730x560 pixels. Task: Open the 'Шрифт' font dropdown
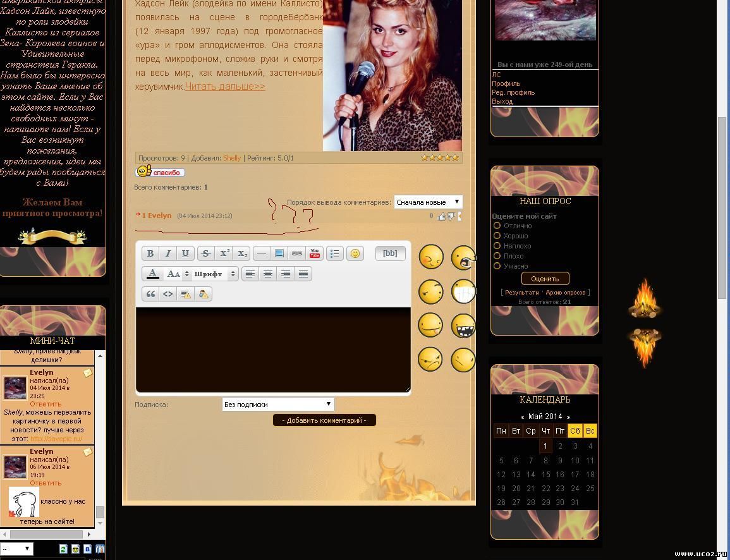pyautogui.click(x=215, y=274)
